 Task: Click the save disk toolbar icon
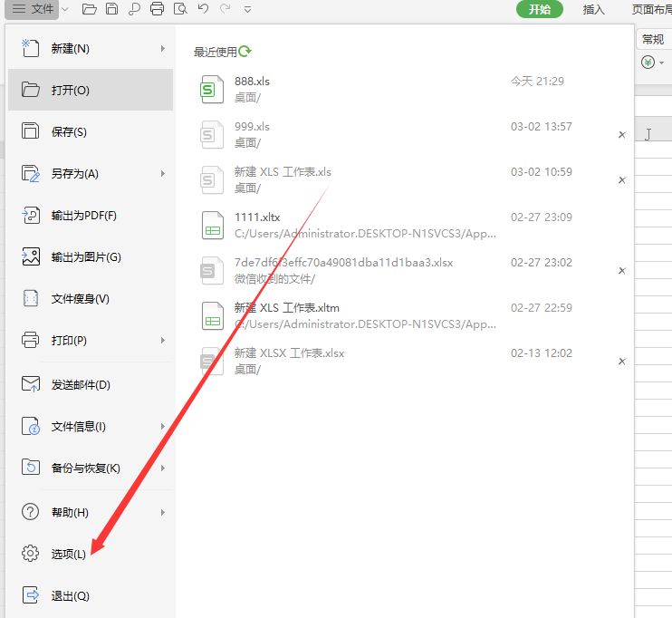111,9
